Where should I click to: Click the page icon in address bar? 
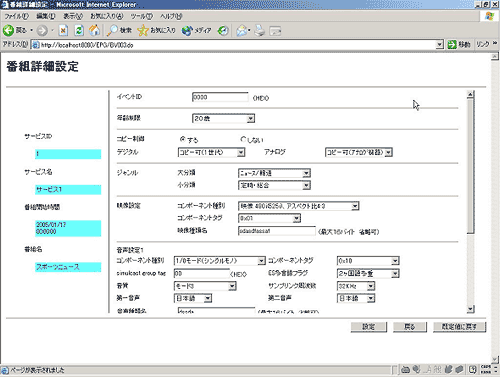(x=35, y=45)
